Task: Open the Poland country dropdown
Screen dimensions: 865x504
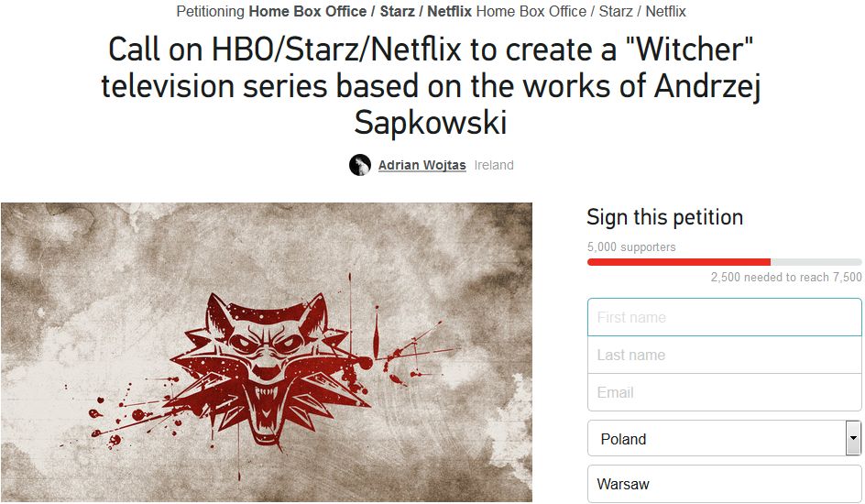Action: (x=724, y=438)
